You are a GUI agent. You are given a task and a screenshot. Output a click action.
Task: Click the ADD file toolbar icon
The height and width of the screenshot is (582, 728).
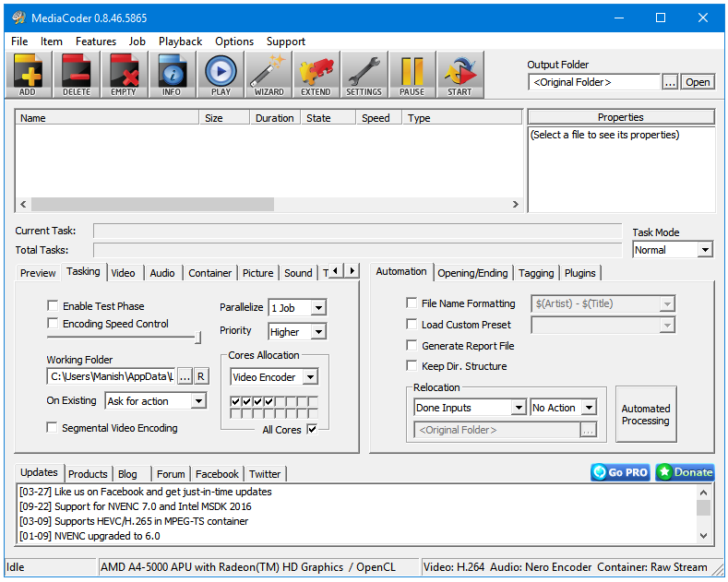click(x=29, y=75)
